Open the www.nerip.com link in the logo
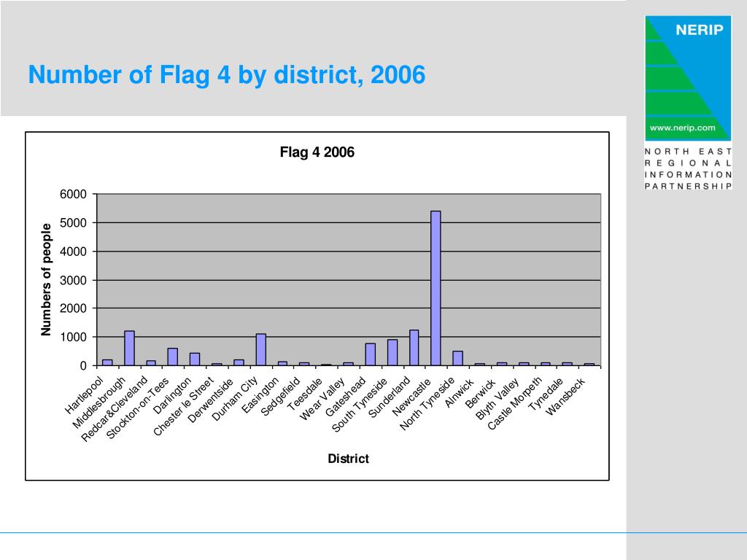The height and width of the screenshot is (560, 747). click(682, 128)
